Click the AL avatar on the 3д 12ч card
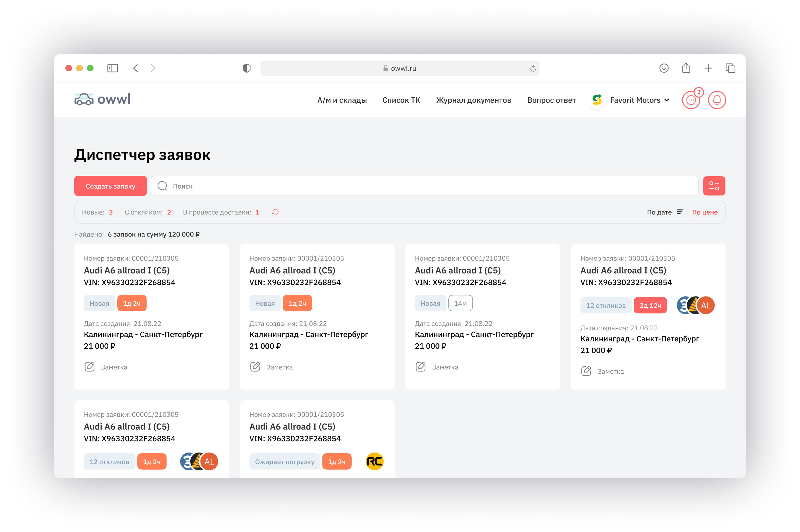 (x=706, y=305)
